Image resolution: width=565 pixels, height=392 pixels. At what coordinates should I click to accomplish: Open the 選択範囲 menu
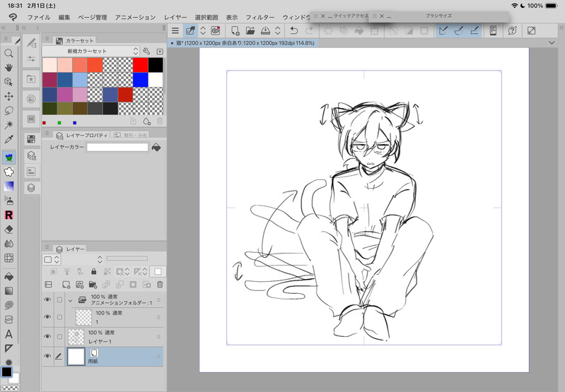tap(206, 17)
